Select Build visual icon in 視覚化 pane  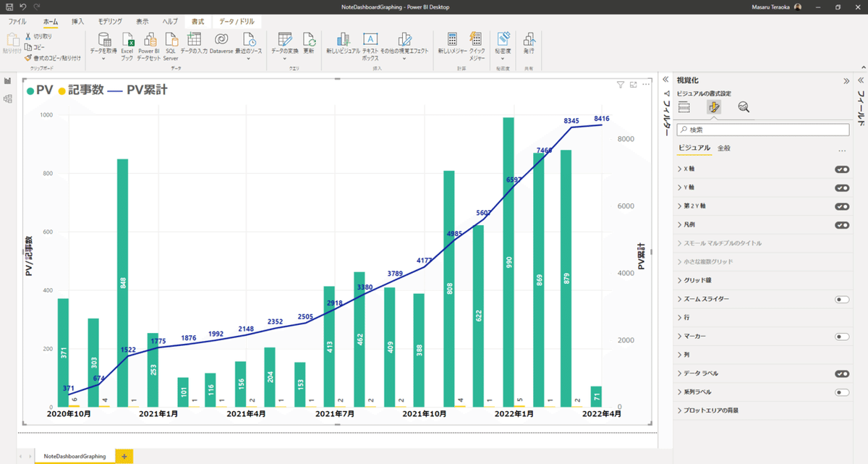coord(684,107)
